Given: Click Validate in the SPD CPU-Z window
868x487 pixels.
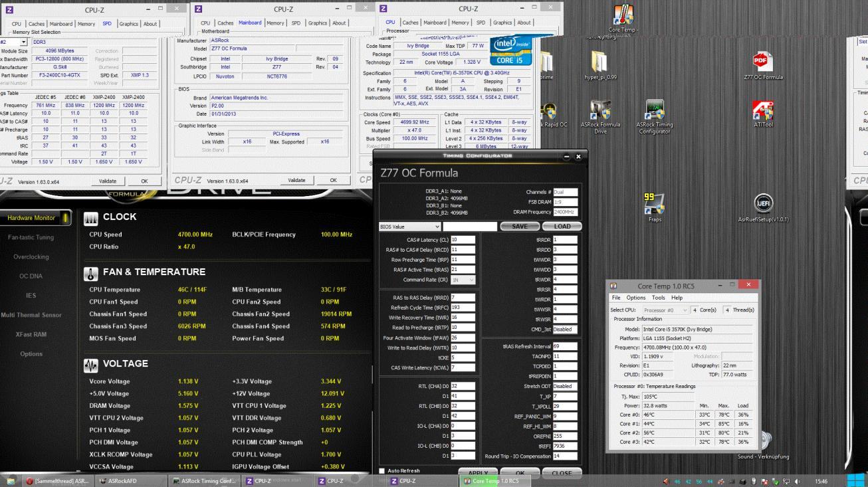Looking at the screenshot, I should (x=107, y=181).
